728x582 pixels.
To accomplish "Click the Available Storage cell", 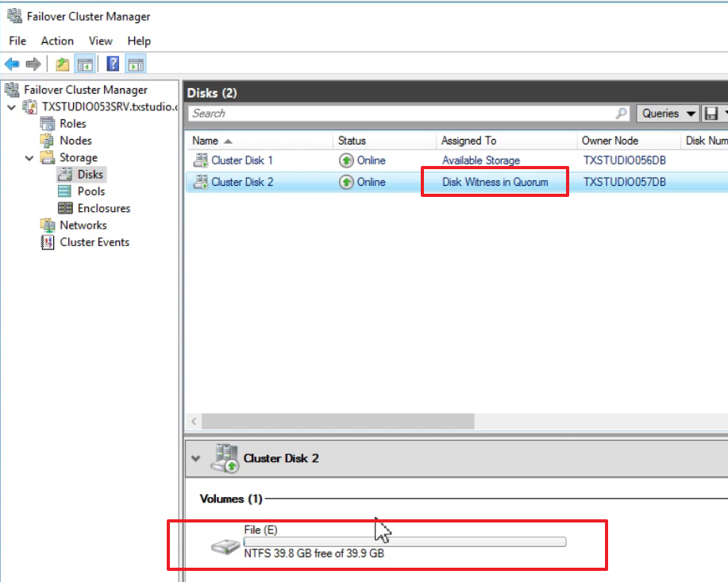I will (x=481, y=160).
